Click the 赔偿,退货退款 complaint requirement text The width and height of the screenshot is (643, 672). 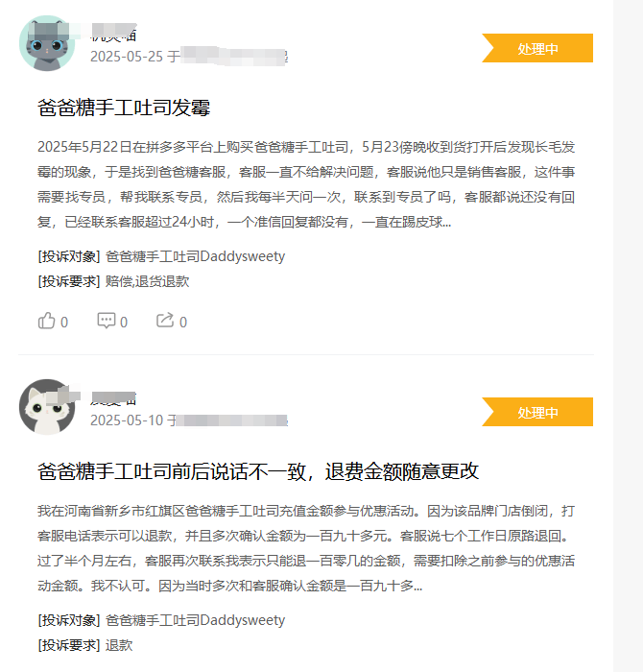tap(148, 281)
